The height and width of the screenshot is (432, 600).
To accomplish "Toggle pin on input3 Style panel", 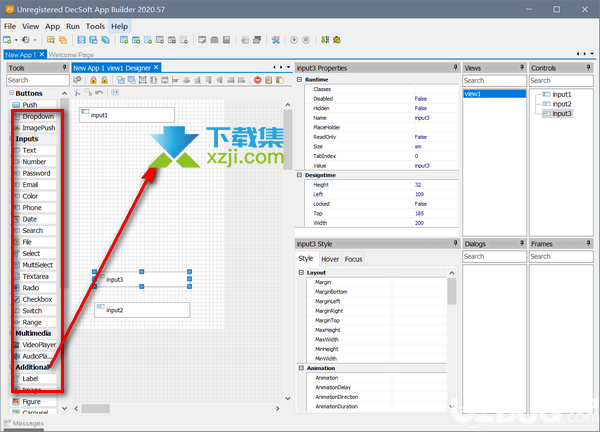I will click(455, 243).
